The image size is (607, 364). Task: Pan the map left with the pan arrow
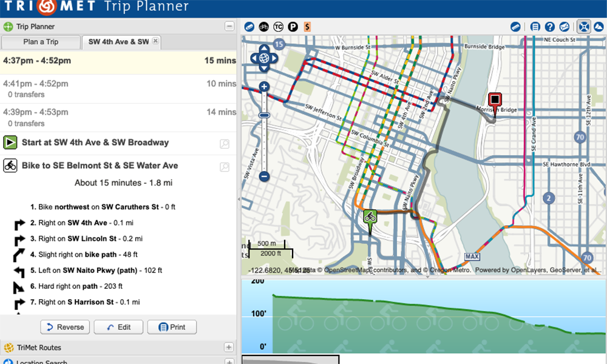254,58
